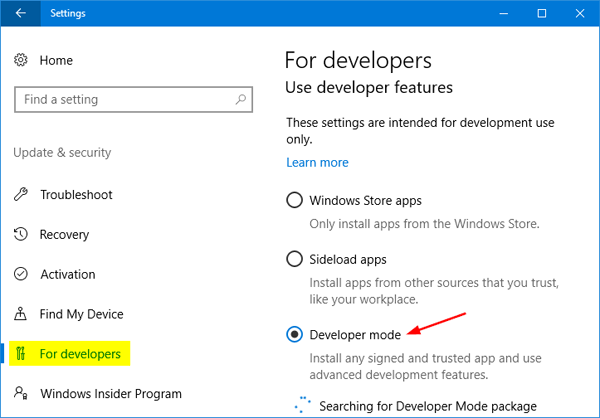Go to Settings Home
The height and width of the screenshot is (418, 600).
tap(56, 61)
